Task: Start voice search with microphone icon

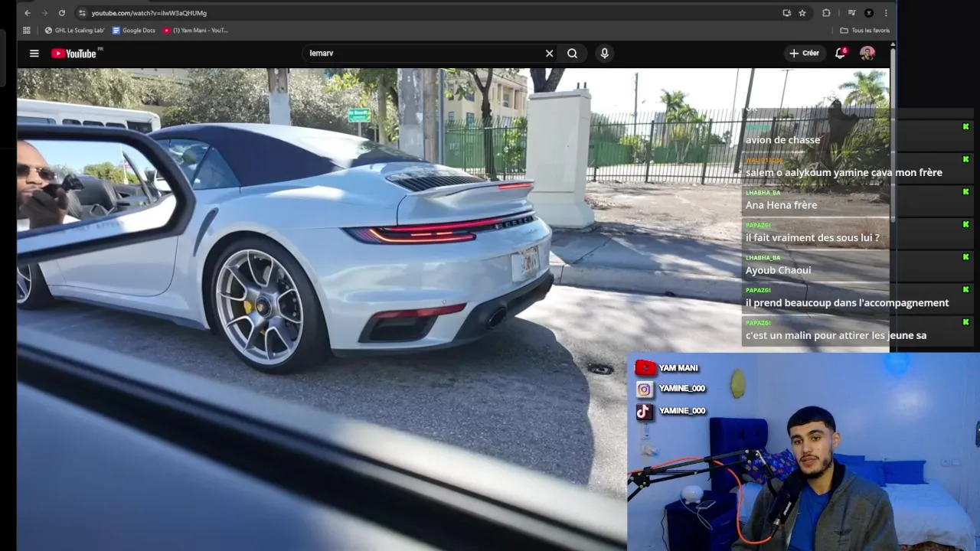Action: [x=605, y=54]
